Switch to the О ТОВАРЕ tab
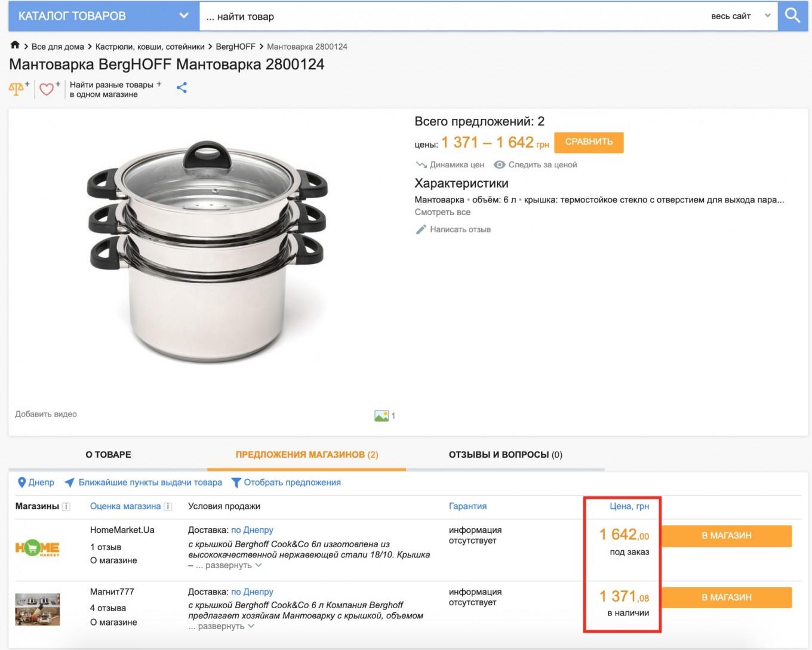 (108, 455)
